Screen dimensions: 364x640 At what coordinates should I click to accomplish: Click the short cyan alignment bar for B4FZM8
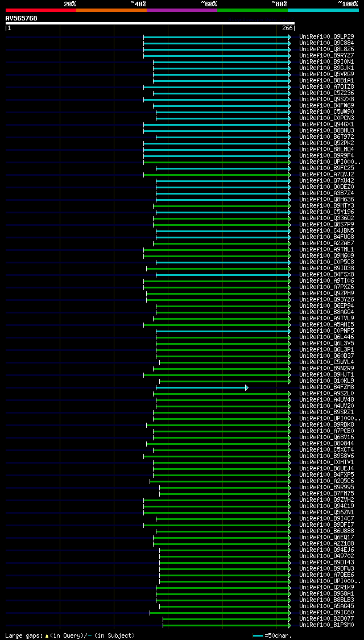[202, 387]
